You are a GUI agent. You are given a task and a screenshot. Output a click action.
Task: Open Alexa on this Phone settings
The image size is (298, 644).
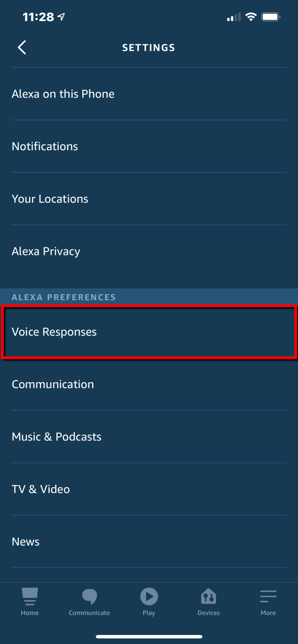149,94
